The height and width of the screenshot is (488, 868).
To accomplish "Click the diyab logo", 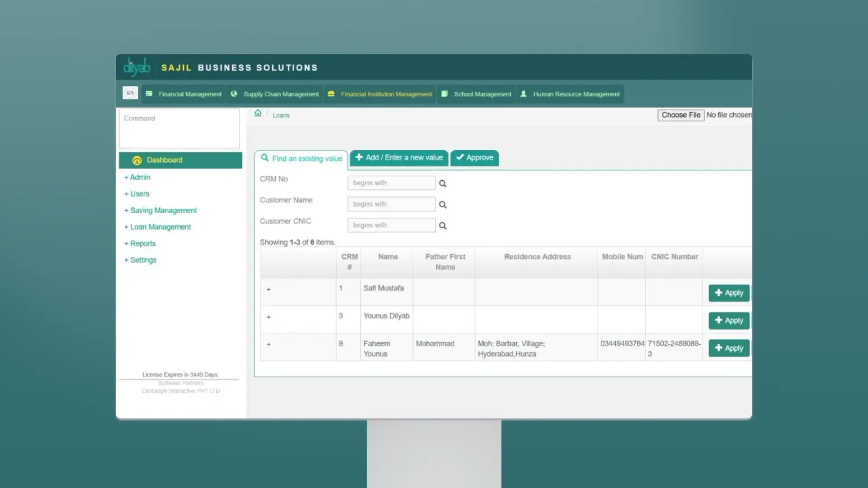I will click(x=137, y=67).
